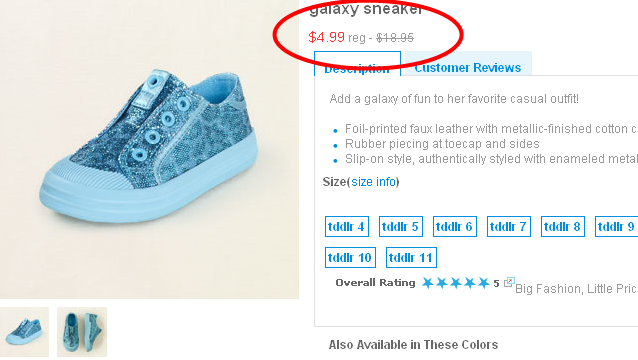Image resolution: width=638 pixels, height=360 pixels.
Task: View the single sneaker thumbnail
Action: coord(24,332)
